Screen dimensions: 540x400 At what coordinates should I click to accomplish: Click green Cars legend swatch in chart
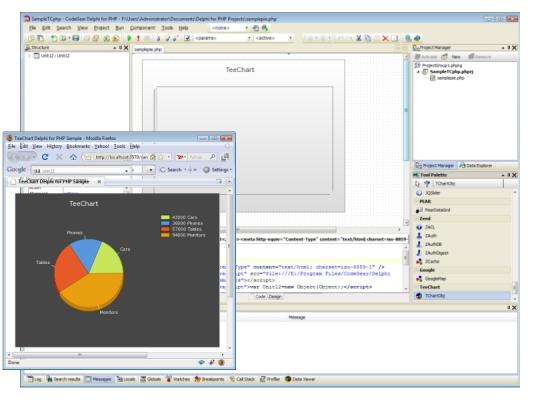(165, 217)
